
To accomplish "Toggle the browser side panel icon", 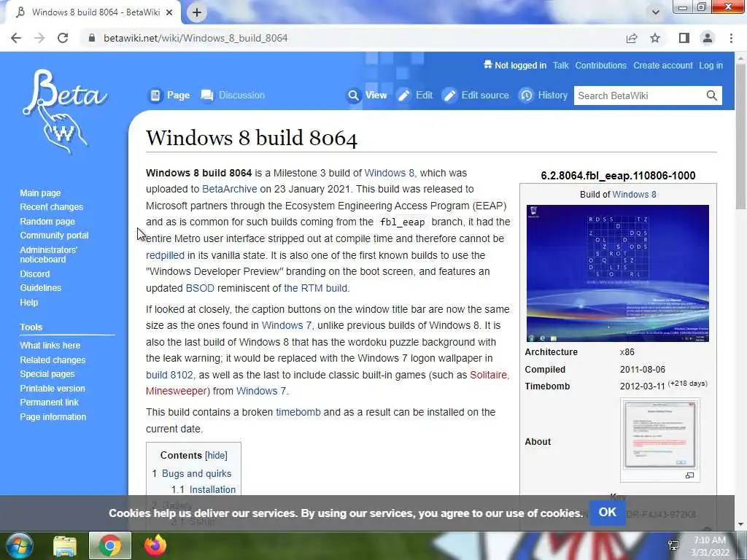I will pos(684,38).
